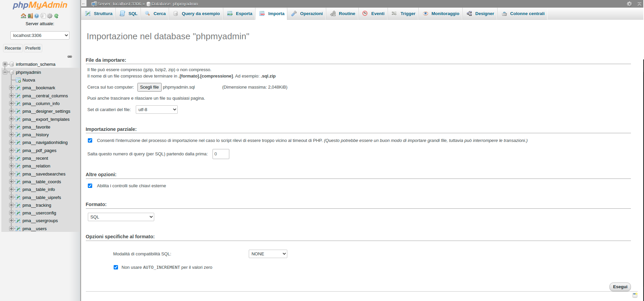Open navigation panel settings gear icon

click(50, 16)
